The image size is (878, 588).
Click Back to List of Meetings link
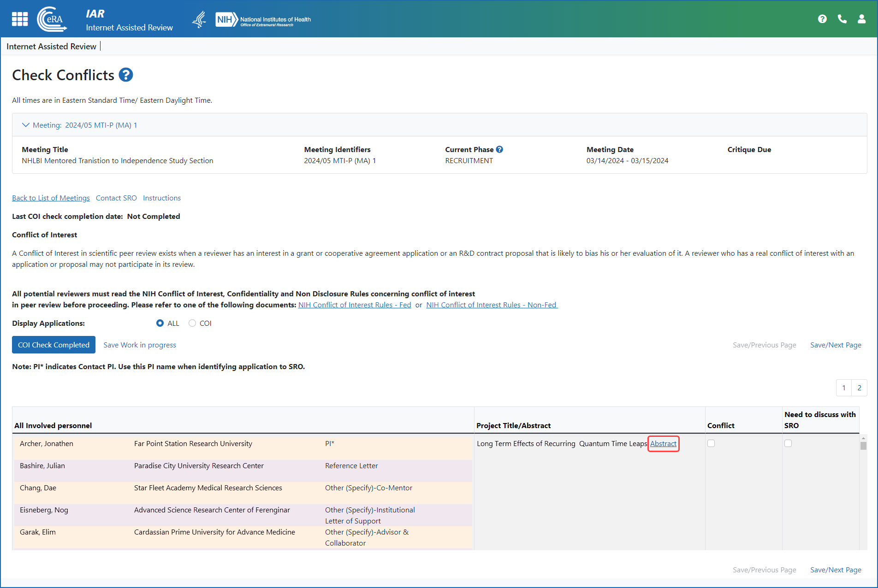pos(51,198)
